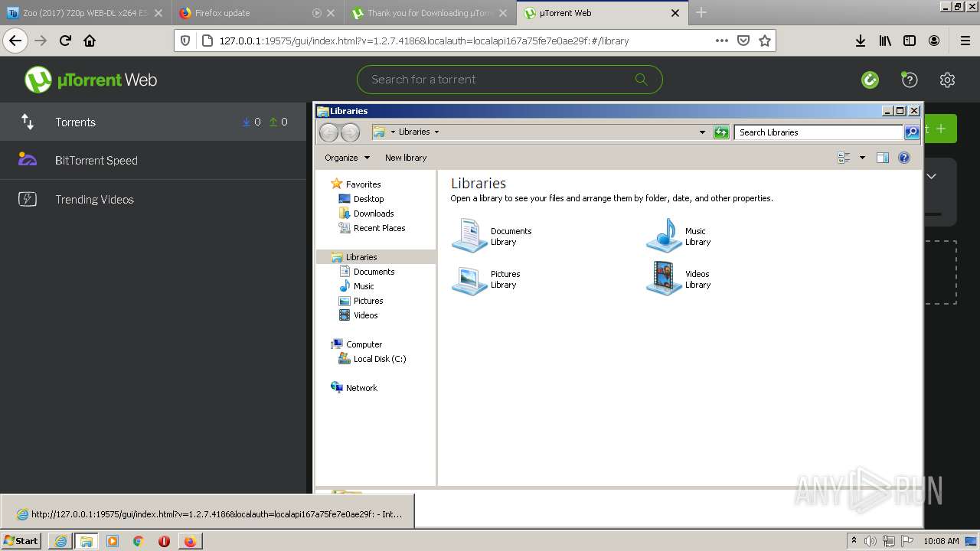Open Explorer help icon
The height and width of the screenshot is (551, 980).
click(x=904, y=158)
